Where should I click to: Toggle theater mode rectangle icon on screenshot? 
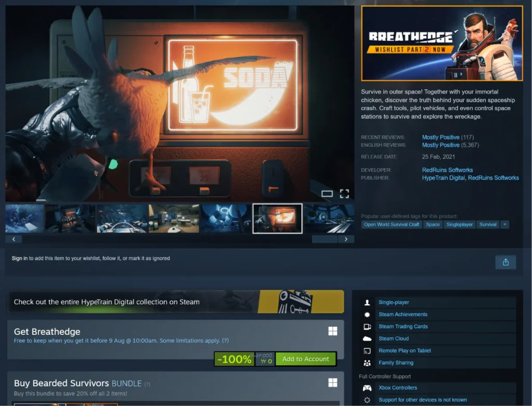point(327,194)
